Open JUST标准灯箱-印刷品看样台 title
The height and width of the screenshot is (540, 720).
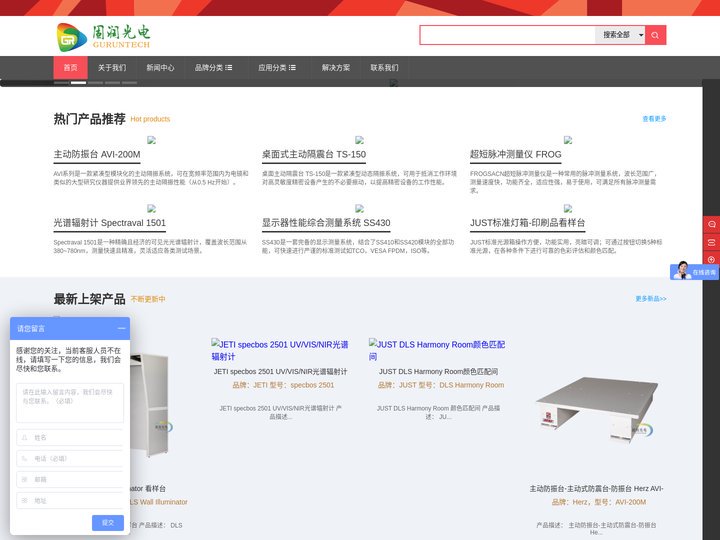(528, 223)
